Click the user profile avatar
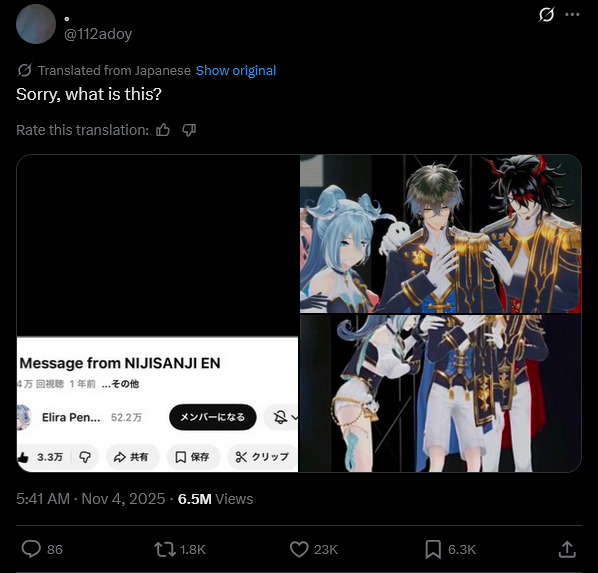598x573 pixels. pyautogui.click(x=36, y=24)
